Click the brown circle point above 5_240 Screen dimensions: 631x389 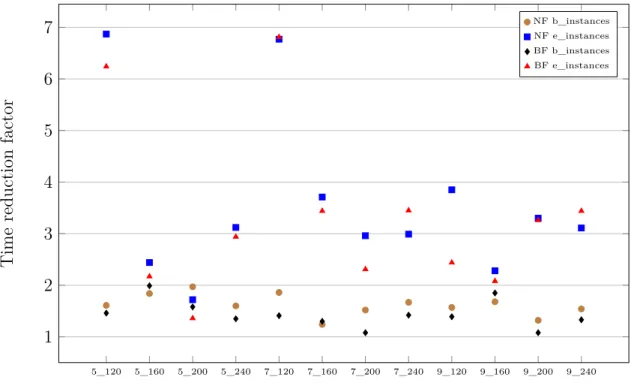click(x=236, y=306)
